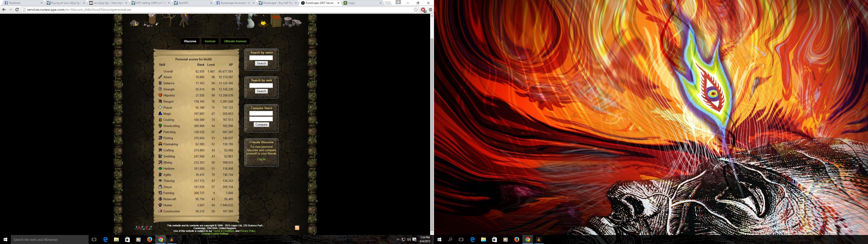Image resolution: width=868 pixels, height=244 pixels.
Task: Open the Agility skill link
Action: (167, 175)
